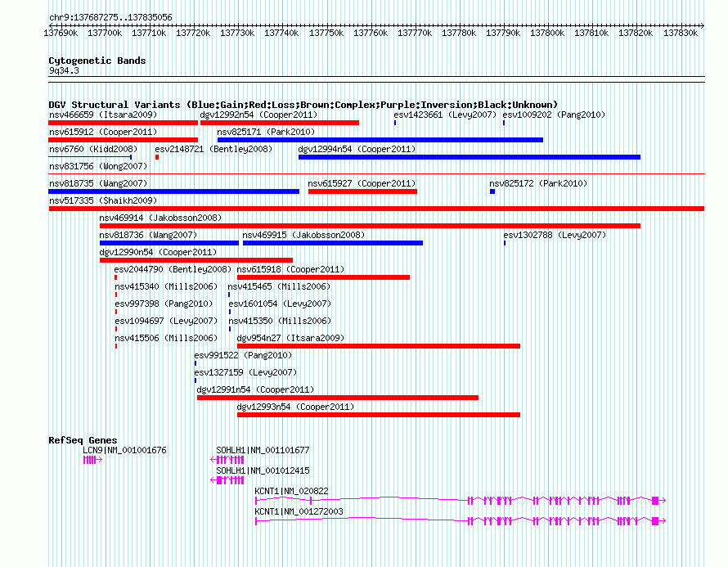Click the nsv466659 (Itsara2009) variant label
Image resolution: width=728 pixels, height=567 pixels.
click(x=103, y=115)
